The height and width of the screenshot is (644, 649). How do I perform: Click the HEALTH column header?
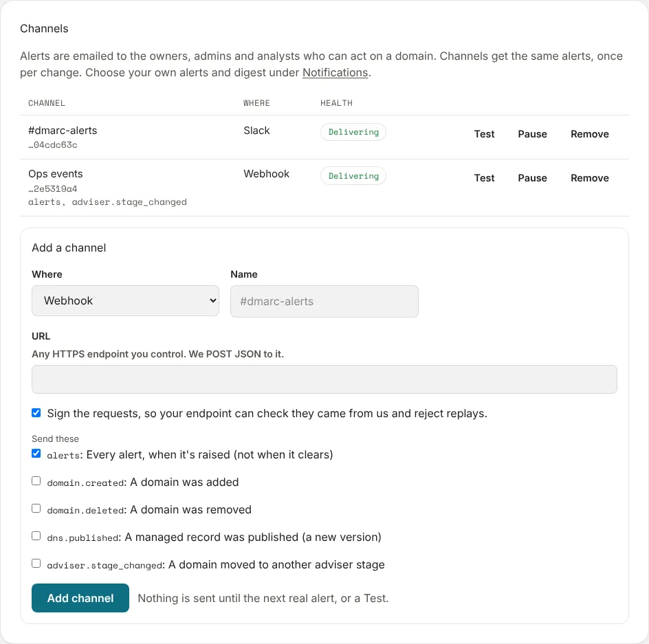click(336, 103)
